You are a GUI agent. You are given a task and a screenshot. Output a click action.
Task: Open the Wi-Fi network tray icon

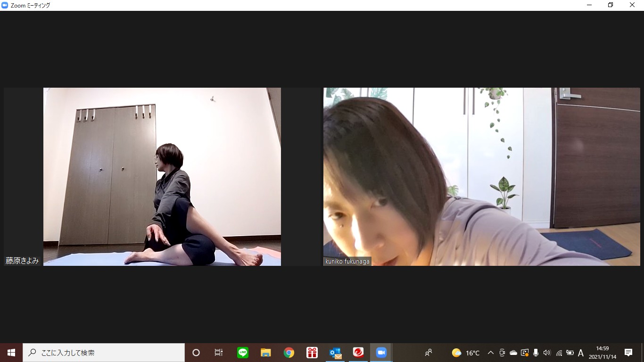pos(559,353)
